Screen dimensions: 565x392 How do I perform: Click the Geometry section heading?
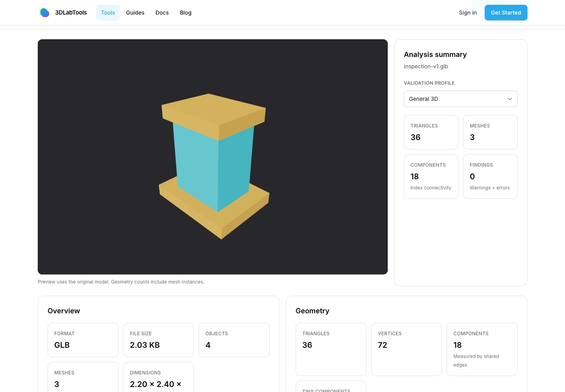point(312,311)
